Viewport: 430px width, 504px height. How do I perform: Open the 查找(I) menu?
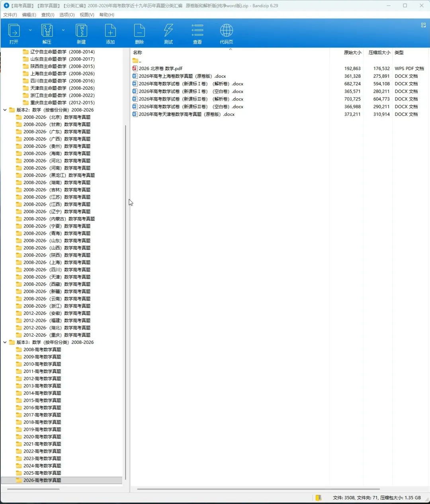(x=48, y=15)
